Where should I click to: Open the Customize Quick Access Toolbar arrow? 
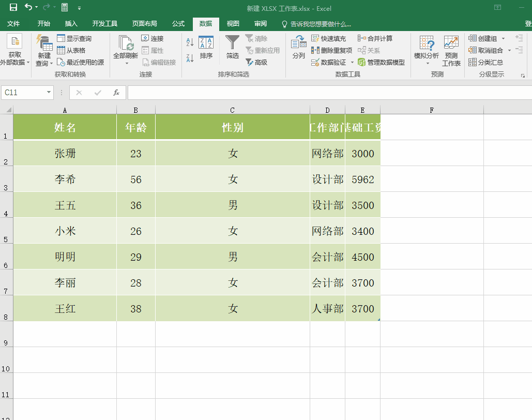(79, 8)
